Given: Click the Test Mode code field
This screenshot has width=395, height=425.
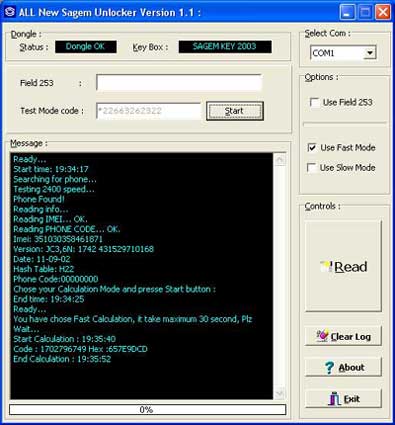Looking at the screenshot, I should pyautogui.click(x=148, y=111).
